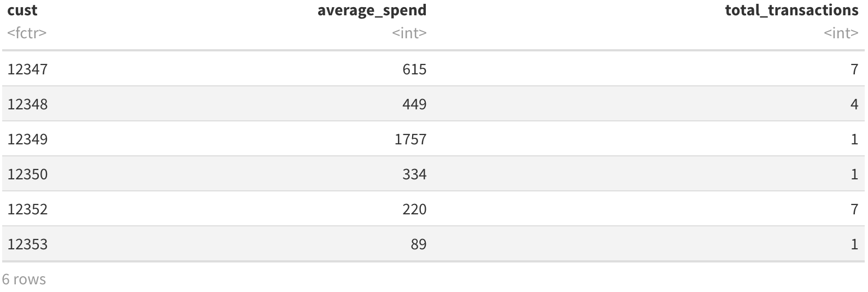Select average spend value 334

(414, 174)
